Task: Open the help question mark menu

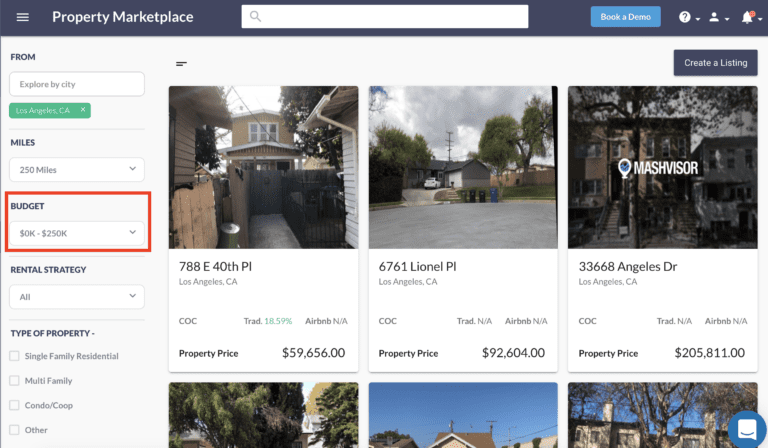Action: [x=685, y=17]
